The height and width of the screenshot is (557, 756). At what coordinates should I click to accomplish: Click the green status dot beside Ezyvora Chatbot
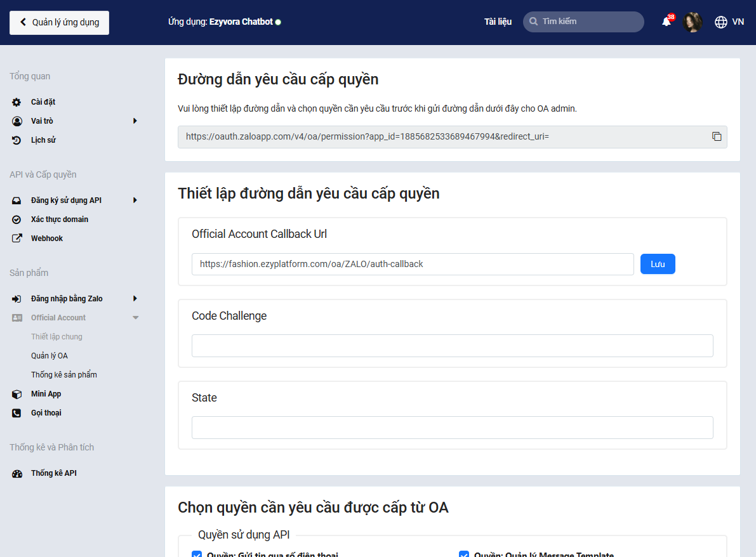278,22
